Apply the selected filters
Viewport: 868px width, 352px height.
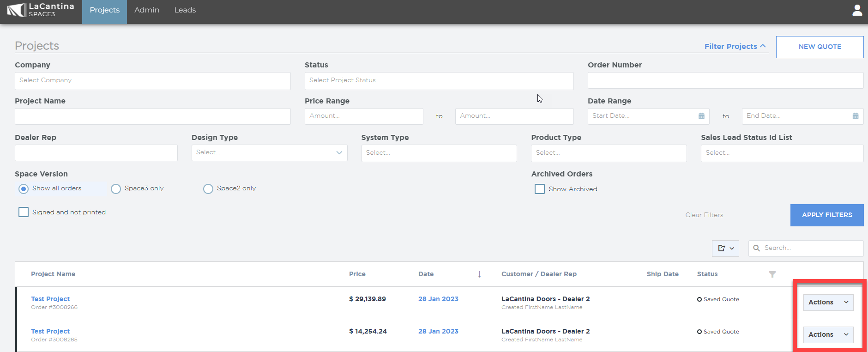[827, 215]
